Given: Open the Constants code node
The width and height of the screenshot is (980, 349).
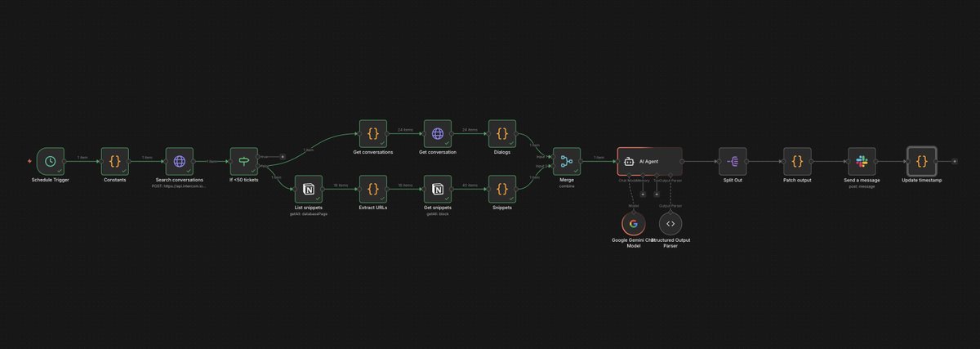Looking at the screenshot, I should 115,161.
